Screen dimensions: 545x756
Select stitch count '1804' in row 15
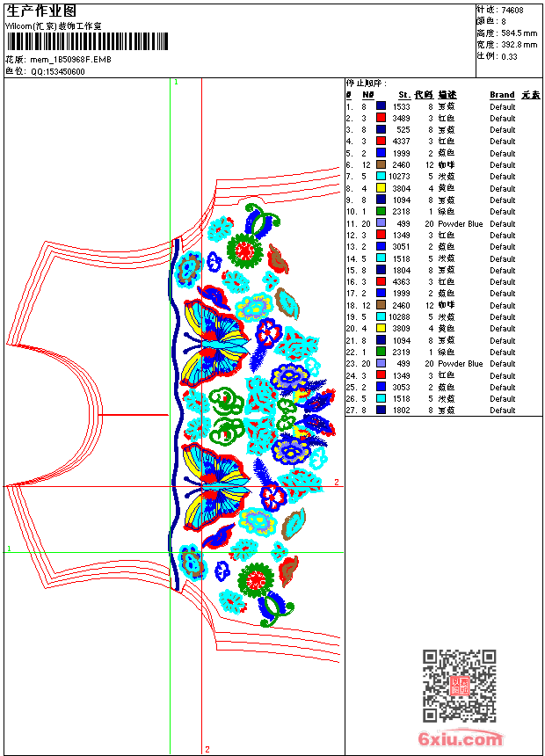click(x=401, y=271)
